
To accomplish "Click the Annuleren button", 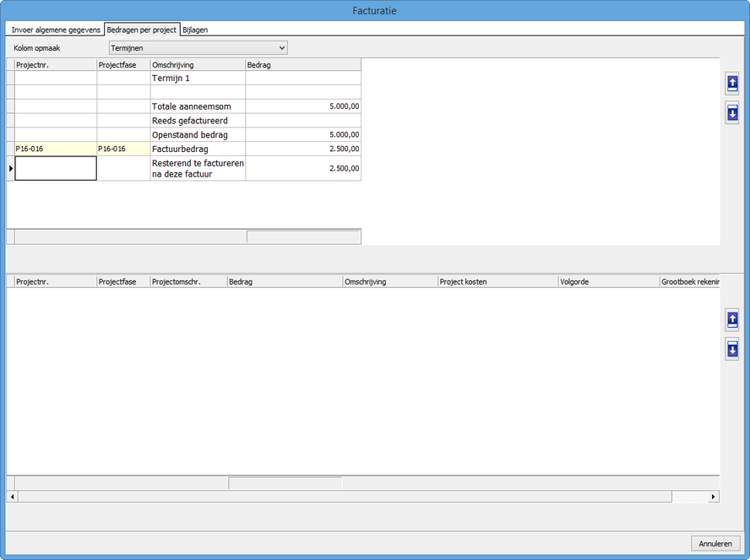I will tap(715, 543).
